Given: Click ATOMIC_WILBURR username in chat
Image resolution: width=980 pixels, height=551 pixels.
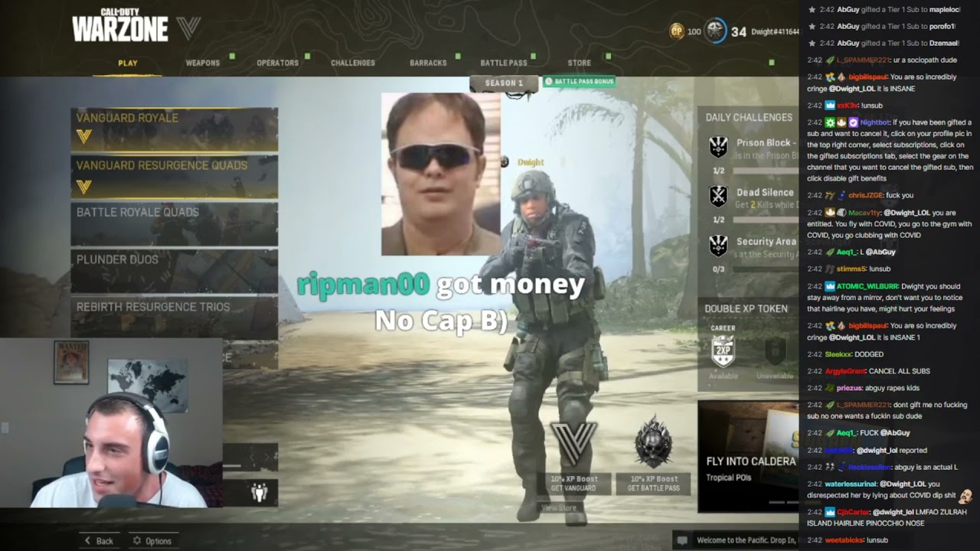Looking at the screenshot, I should point(867,286).
